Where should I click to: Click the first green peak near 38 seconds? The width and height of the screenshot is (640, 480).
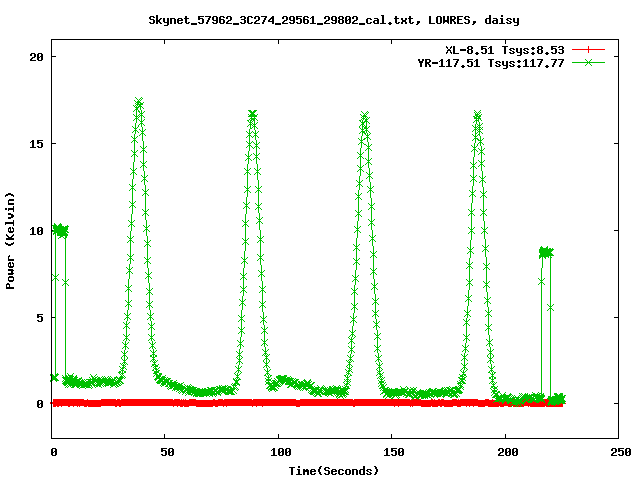139,102
